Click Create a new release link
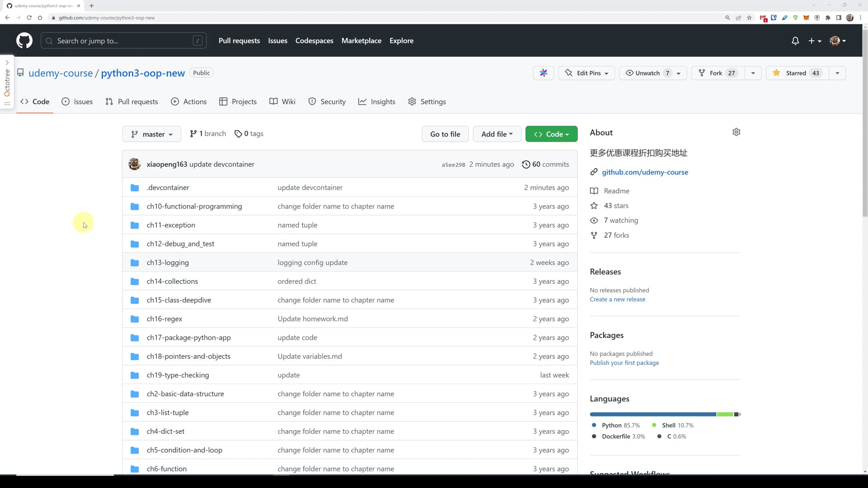 click(x=617, y=300)
